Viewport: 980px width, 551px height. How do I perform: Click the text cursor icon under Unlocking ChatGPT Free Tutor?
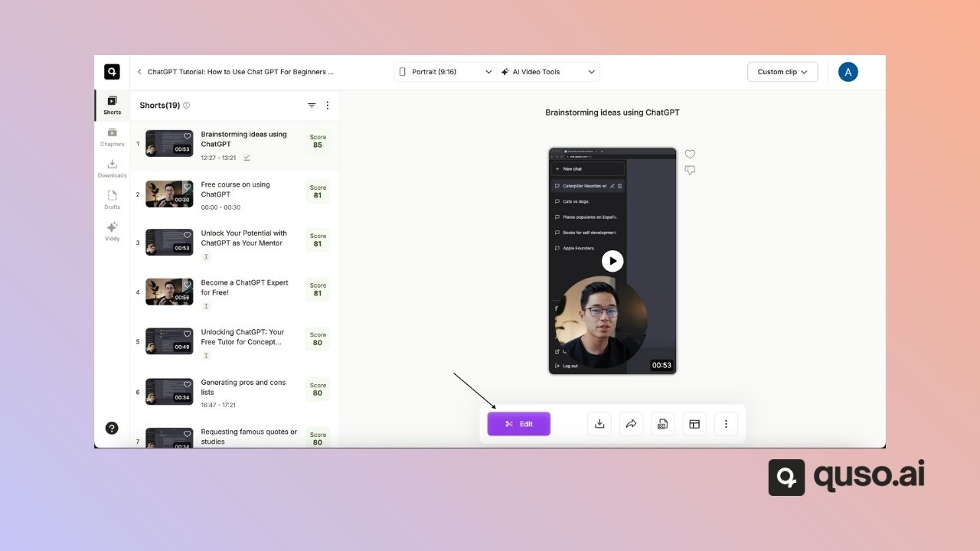[205, 356]
